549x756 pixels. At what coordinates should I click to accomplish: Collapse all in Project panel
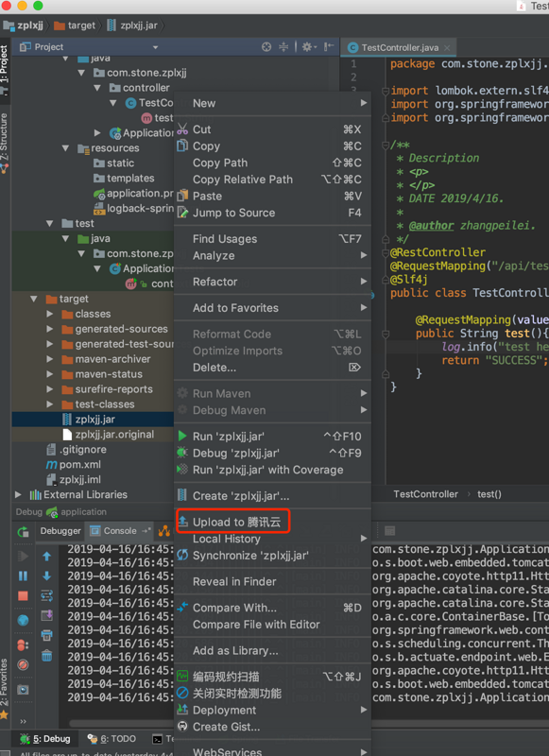[283, 46]
